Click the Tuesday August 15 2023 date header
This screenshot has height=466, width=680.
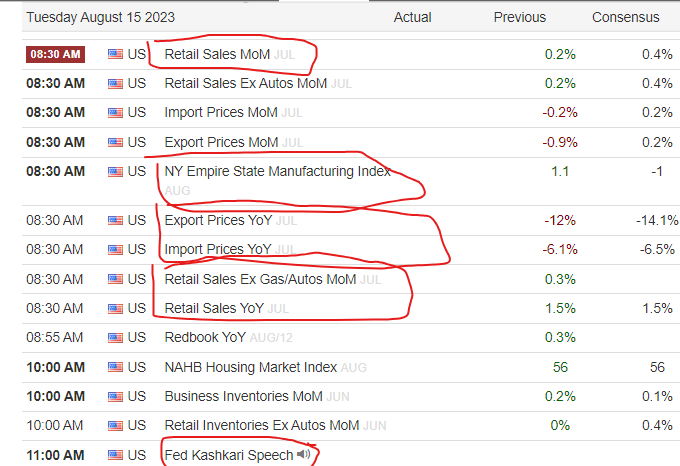click(101, 17)
